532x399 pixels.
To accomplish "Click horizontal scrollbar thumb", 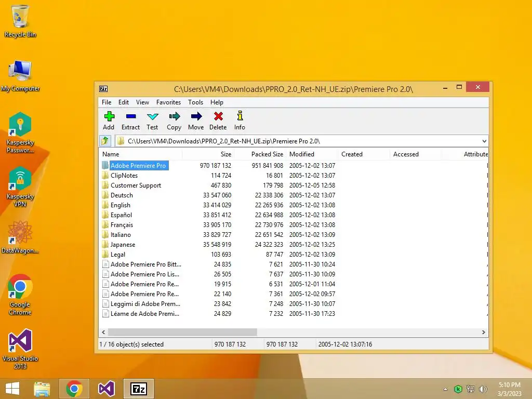I will click(x=182, y=332).
